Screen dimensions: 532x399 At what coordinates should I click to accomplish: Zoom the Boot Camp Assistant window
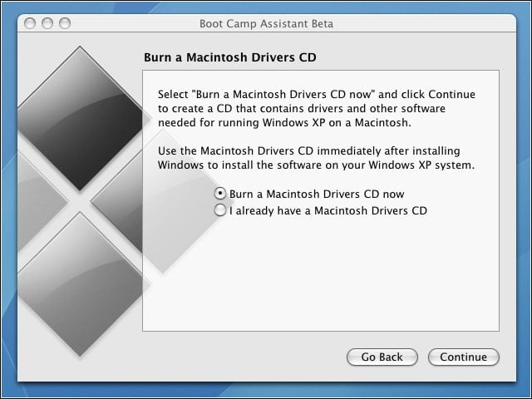click(x=65, y=23)
